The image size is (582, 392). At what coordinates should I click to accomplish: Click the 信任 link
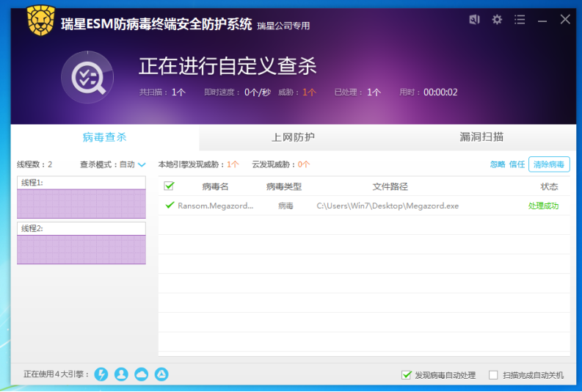coord(517,164)
